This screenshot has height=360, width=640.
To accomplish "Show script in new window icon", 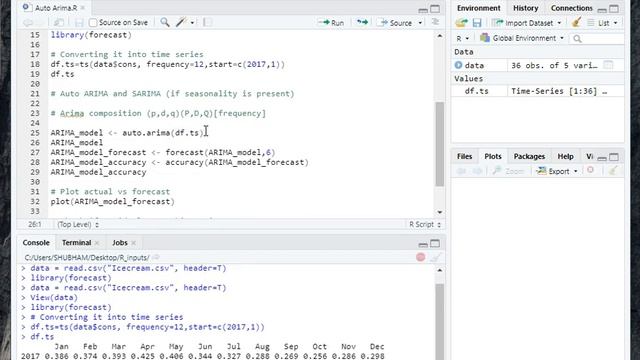I will click(58, 23).
